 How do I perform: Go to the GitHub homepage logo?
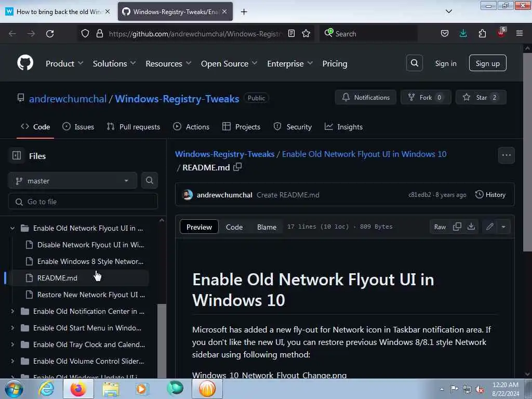(25, 63)
